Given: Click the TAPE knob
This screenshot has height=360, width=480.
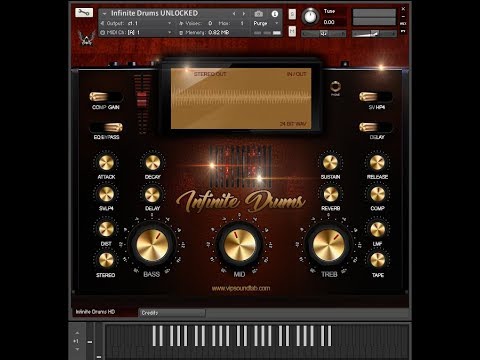Looking at the screenshot, I should pos(378,260).
